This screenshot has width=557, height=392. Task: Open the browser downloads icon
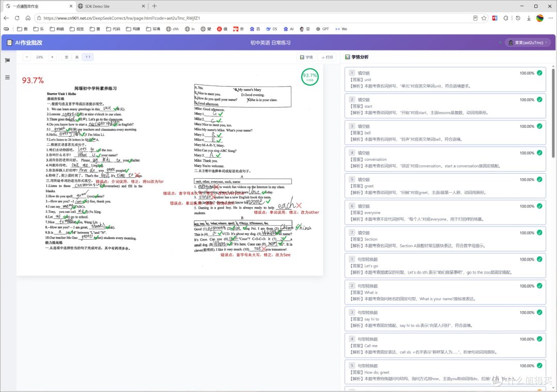click(x=529, y=18)
